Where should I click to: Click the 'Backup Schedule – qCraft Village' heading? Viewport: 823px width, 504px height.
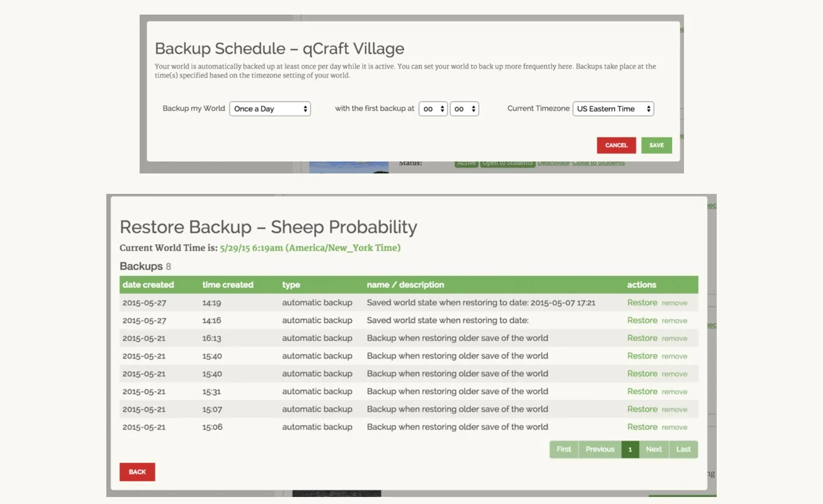279,48
